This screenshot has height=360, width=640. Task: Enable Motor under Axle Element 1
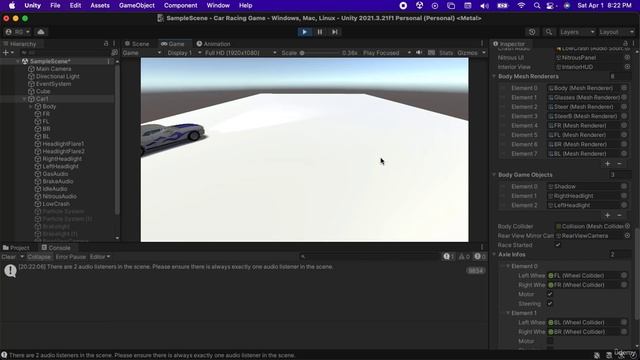click(x=550, y=341)
